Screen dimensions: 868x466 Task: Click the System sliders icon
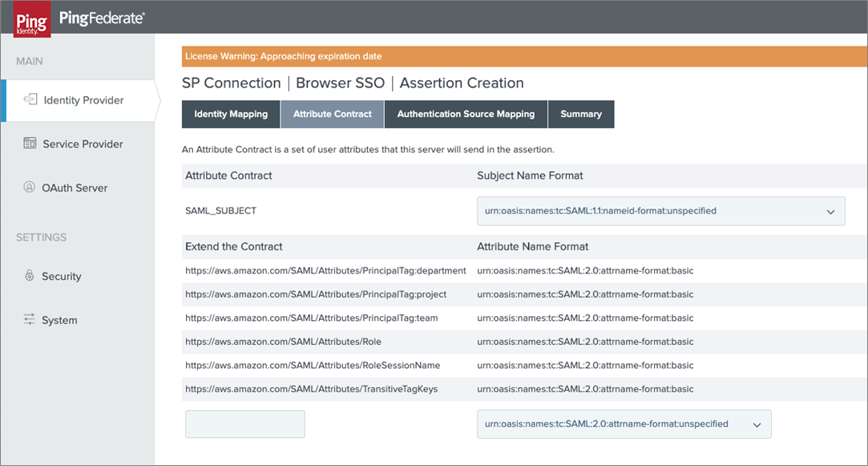[x=30, y=320]
